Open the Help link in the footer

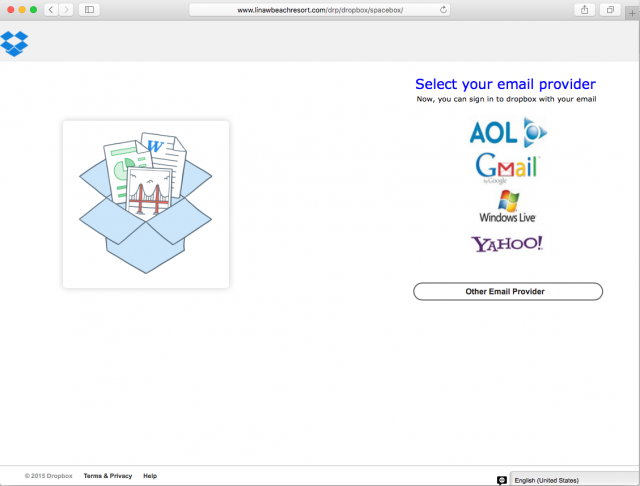click(150, 476)
